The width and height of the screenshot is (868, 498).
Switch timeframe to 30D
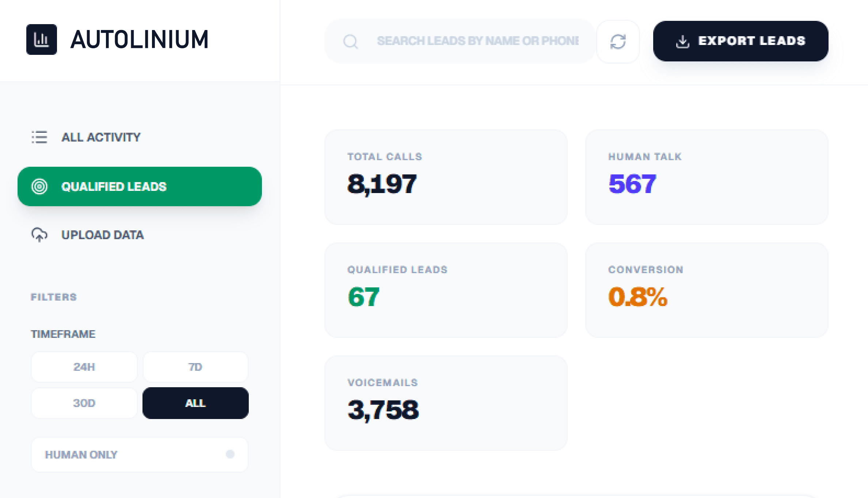tap(84, 403)
